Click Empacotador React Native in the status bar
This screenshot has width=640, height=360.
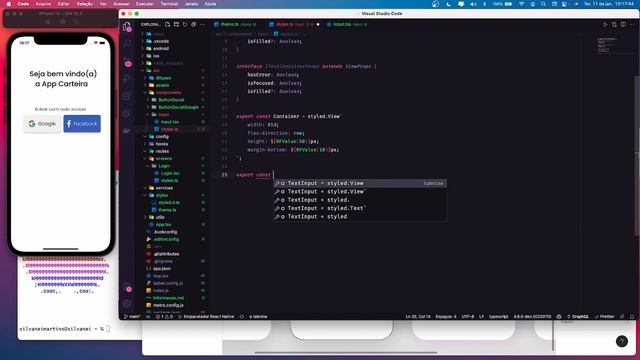[207, 316]
